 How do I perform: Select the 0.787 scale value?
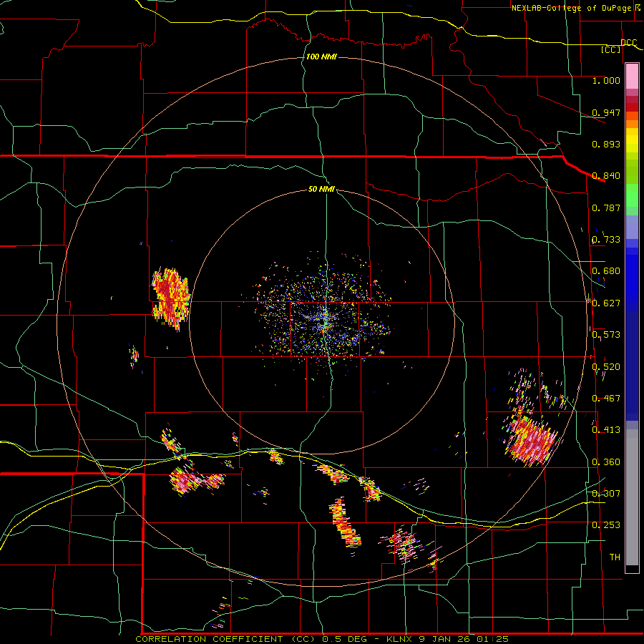pos(606,208)
